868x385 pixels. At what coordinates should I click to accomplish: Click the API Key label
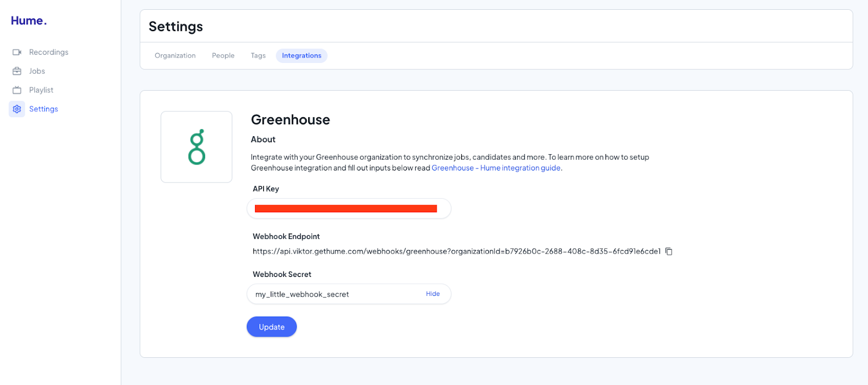[x=266, y=189]
